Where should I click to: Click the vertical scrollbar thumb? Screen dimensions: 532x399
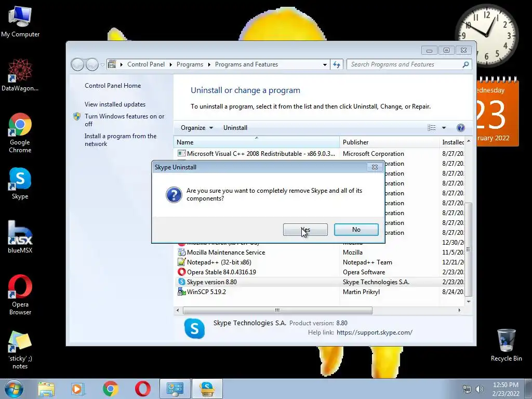[469, 249]
